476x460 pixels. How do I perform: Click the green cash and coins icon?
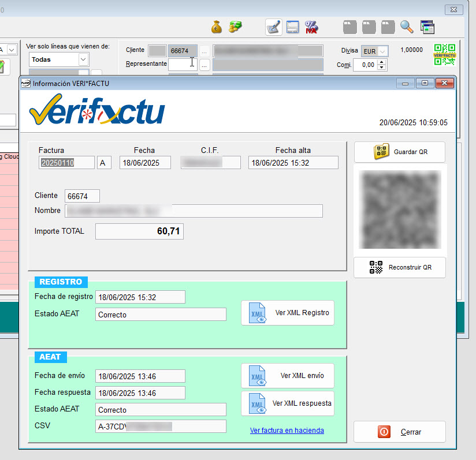tap(235, 27)
